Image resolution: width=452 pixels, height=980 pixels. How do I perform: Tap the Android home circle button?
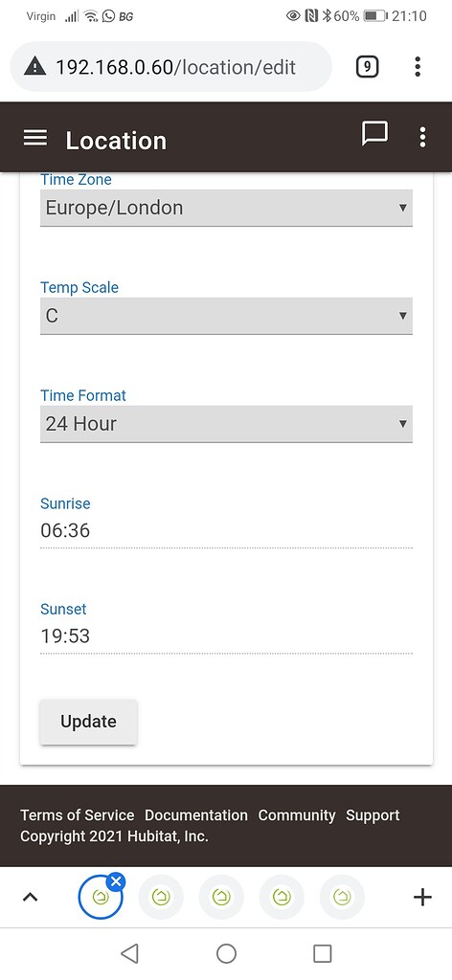click(x=226, y=953)
